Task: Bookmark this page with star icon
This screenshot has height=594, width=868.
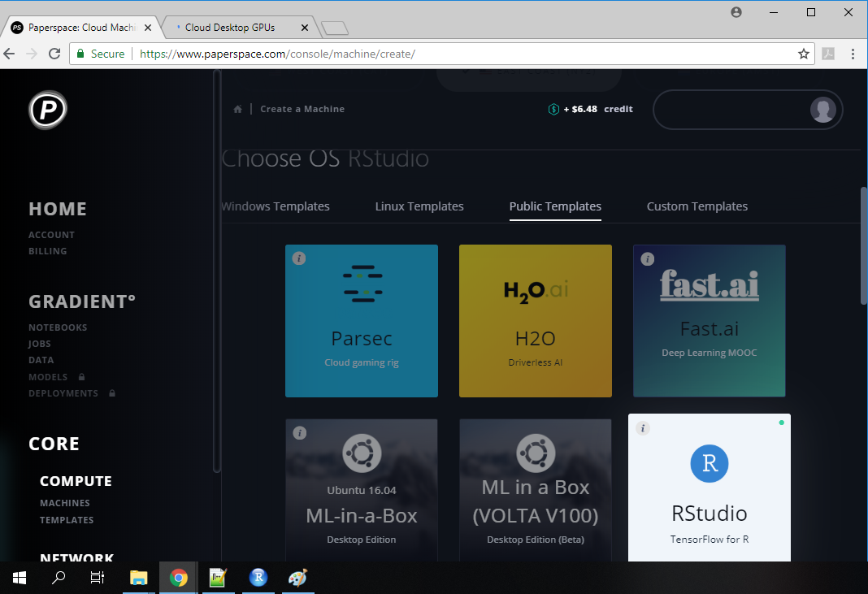Action: tap(803, 54)
